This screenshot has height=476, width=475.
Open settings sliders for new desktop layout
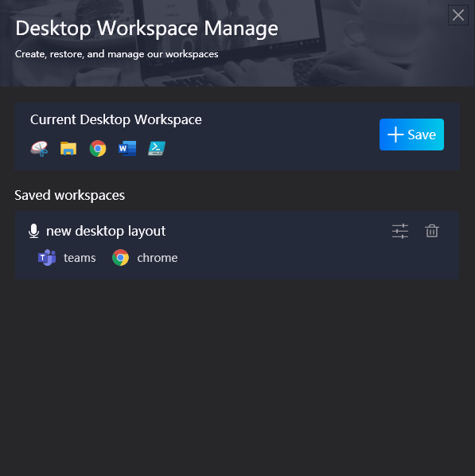pyautogui.click(x=400, y=232)
